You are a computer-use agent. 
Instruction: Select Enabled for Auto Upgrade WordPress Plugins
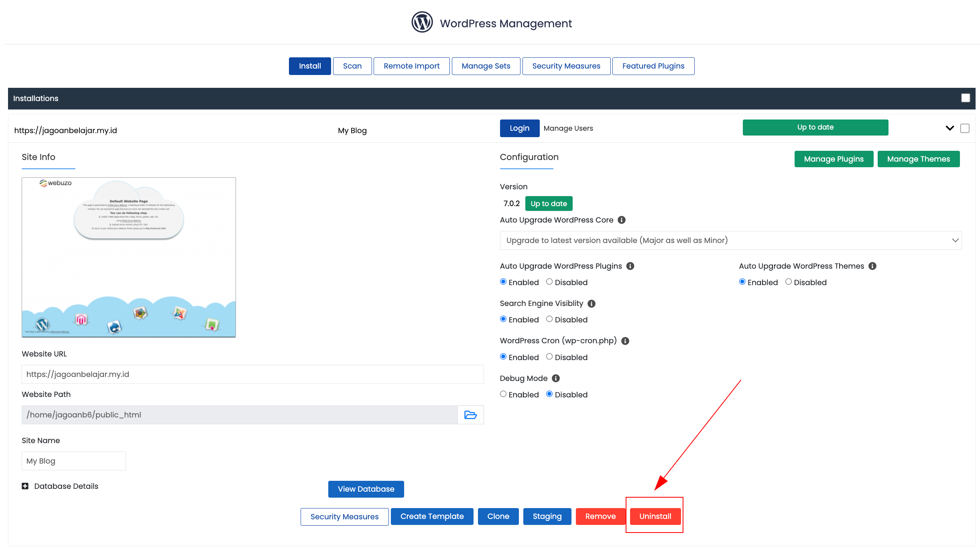[x=503, y=282]
